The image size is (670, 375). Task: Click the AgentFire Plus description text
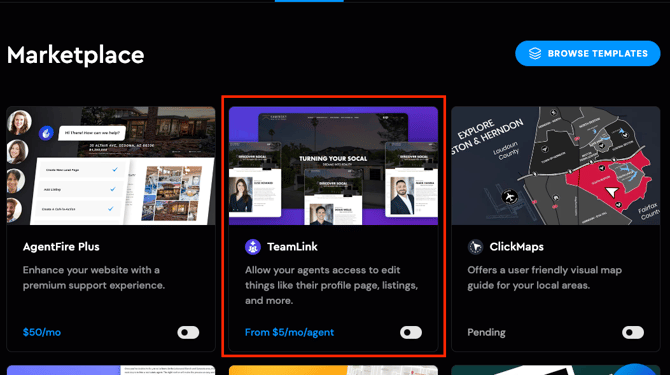[94, 278]
